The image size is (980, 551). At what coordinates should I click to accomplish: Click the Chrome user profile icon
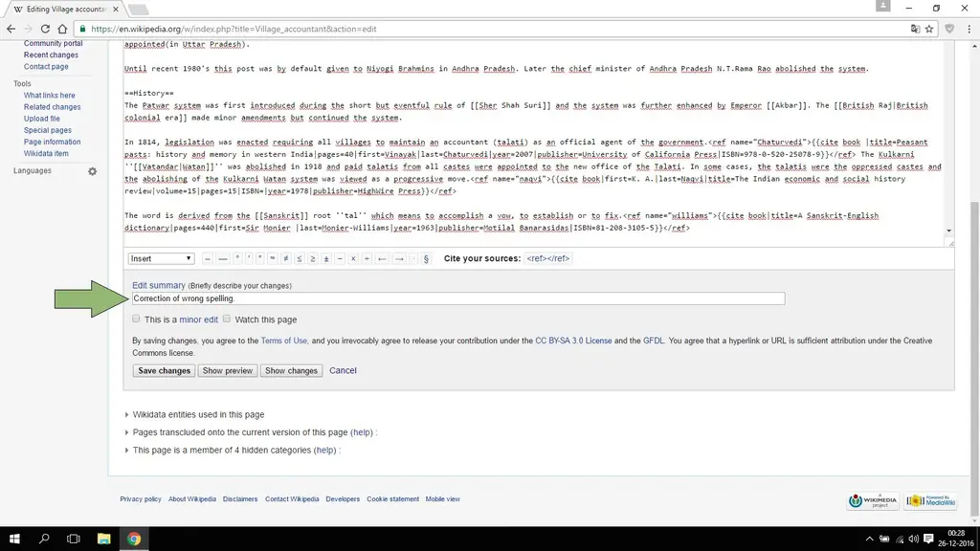tap(882, 6)
